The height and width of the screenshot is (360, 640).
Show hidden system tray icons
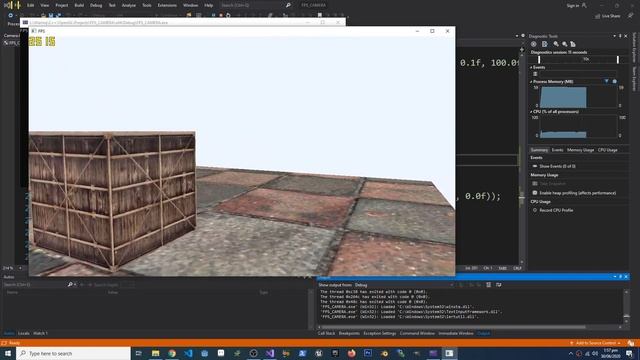[571, 353]
